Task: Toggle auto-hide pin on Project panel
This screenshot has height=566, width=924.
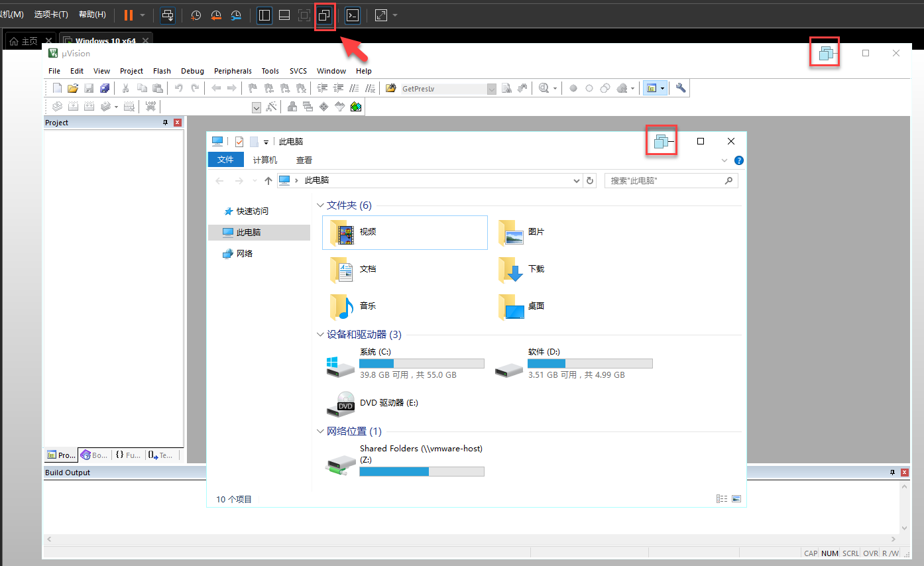Action: coord(166,123)
